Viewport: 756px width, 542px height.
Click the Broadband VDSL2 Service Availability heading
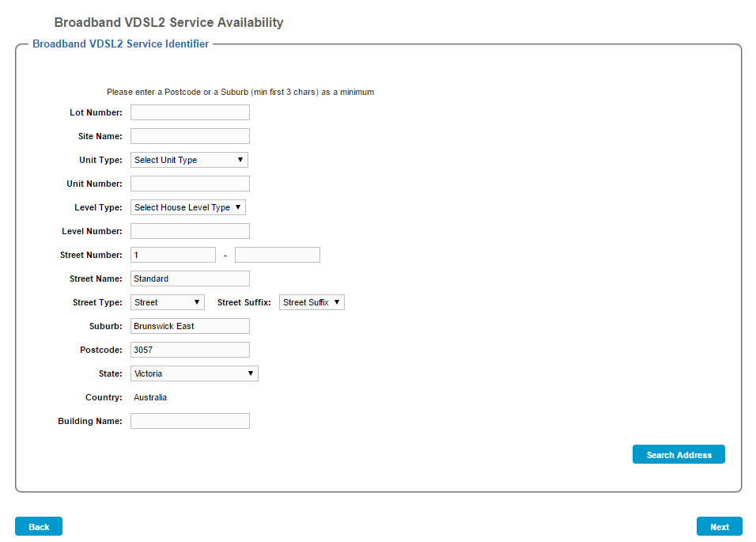point(168,23)
